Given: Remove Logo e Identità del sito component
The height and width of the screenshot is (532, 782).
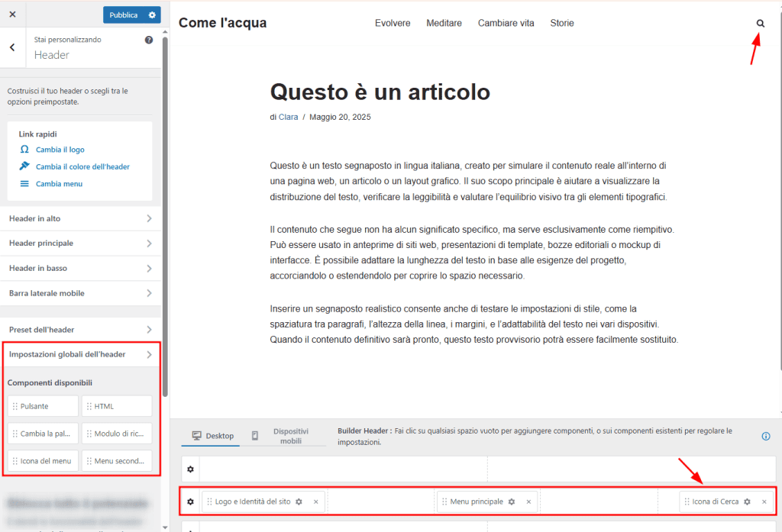Looking at the screenshot, I should 315,501.
